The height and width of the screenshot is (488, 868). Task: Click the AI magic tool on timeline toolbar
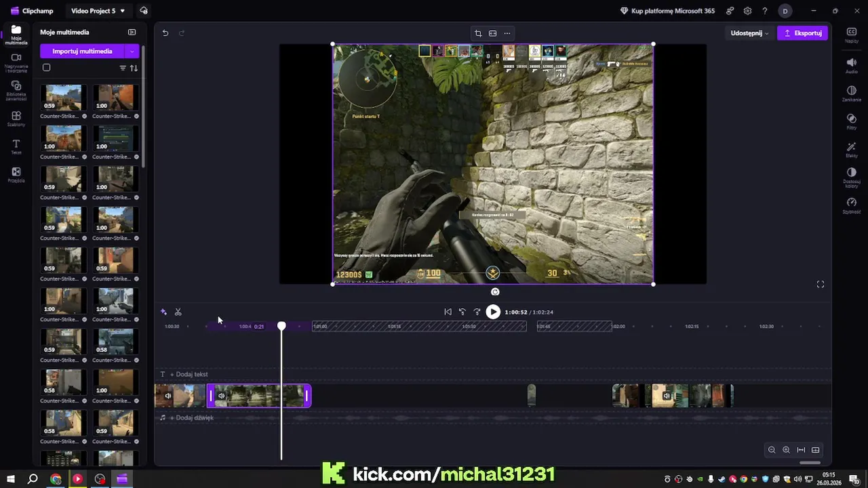tap(163, 312)
